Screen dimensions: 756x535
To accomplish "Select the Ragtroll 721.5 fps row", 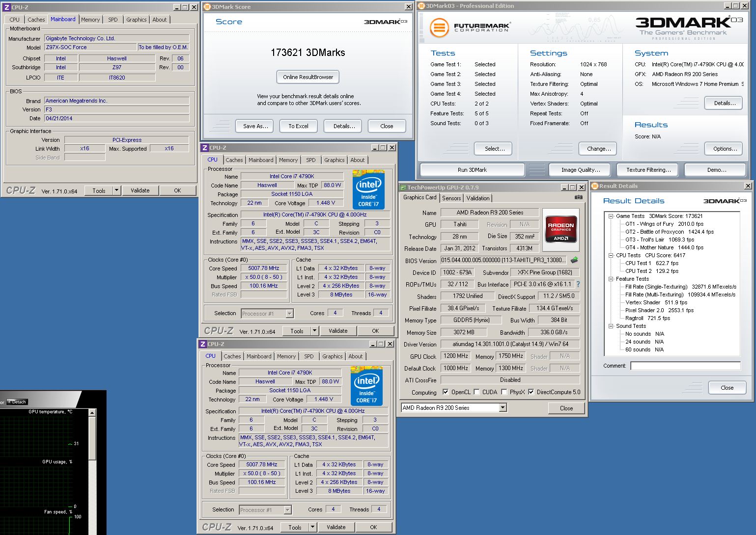I will click(647, 318).
